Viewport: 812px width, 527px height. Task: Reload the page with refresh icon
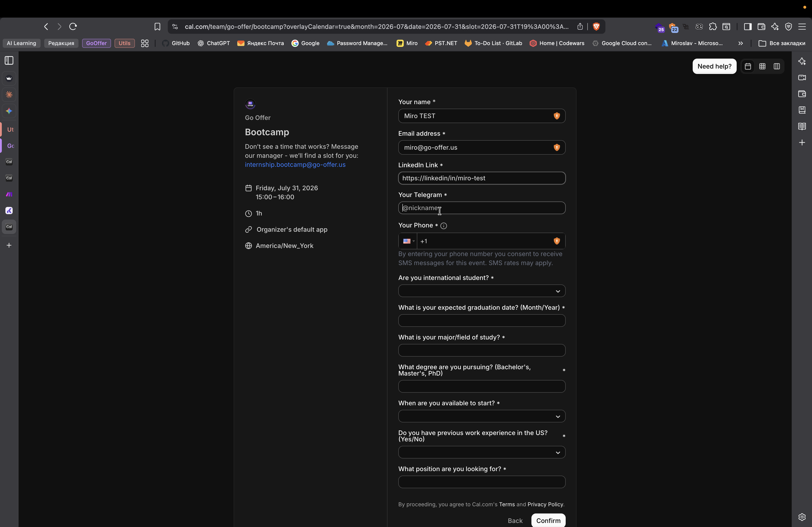73,27
